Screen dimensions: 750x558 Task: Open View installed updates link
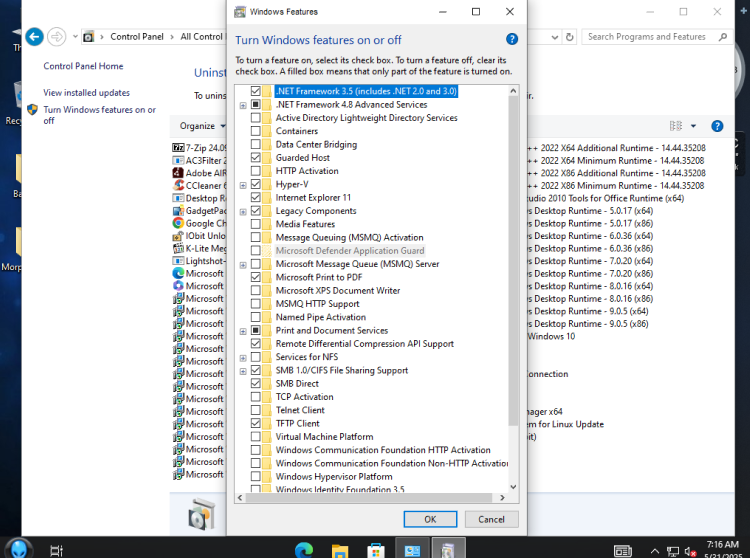(x=87, y=93)
